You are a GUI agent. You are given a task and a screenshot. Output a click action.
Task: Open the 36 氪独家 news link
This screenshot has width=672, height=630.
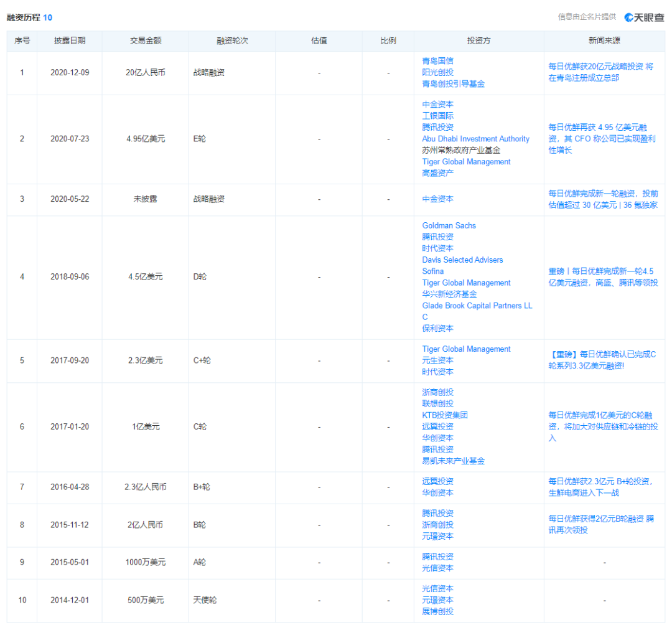(603, 199)
